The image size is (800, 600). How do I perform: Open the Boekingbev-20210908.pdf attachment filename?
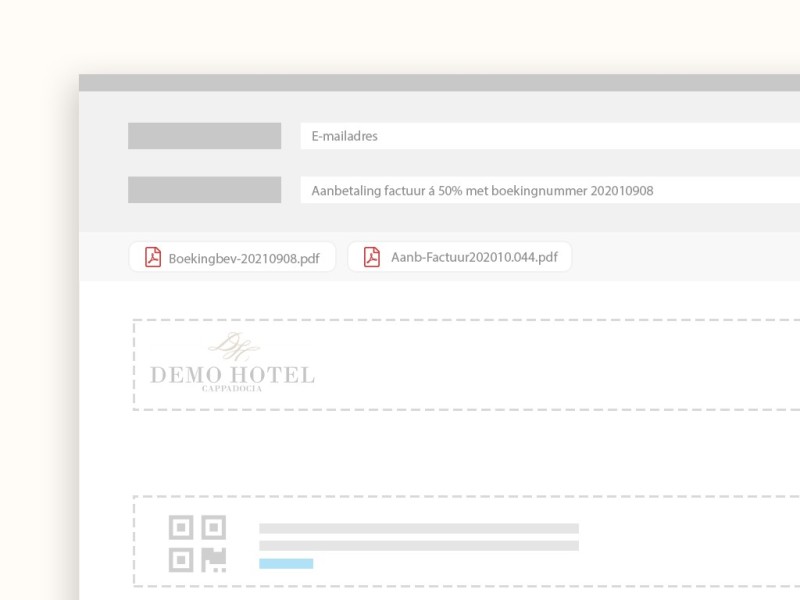point(244,257)
